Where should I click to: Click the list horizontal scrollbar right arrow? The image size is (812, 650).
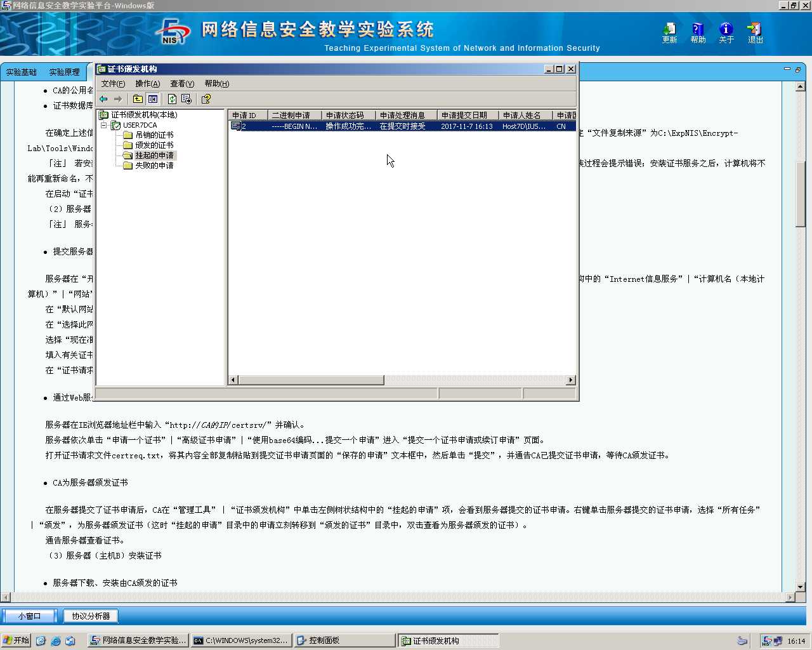pos(570,380)
